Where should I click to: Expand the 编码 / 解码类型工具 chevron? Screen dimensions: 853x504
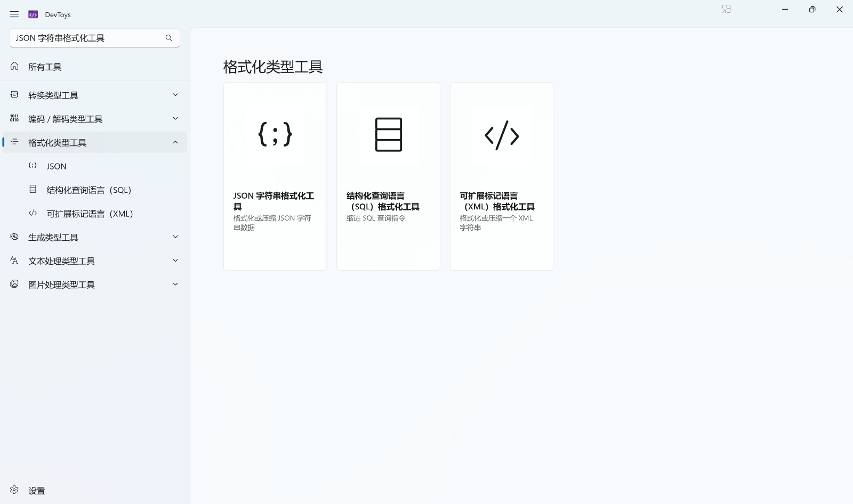175,118
